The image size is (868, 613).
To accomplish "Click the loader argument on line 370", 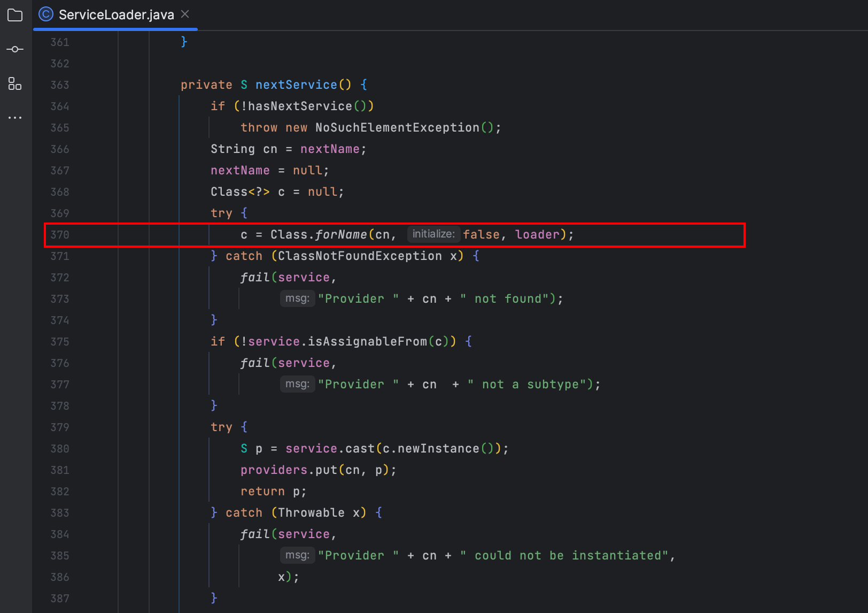I will pyautogui.click(x=537, y=234).
